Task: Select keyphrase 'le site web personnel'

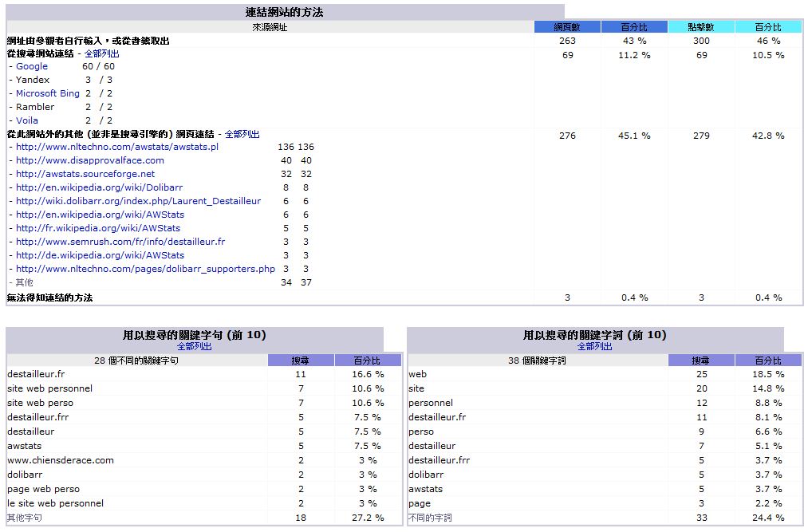Action: coord(56,503)
